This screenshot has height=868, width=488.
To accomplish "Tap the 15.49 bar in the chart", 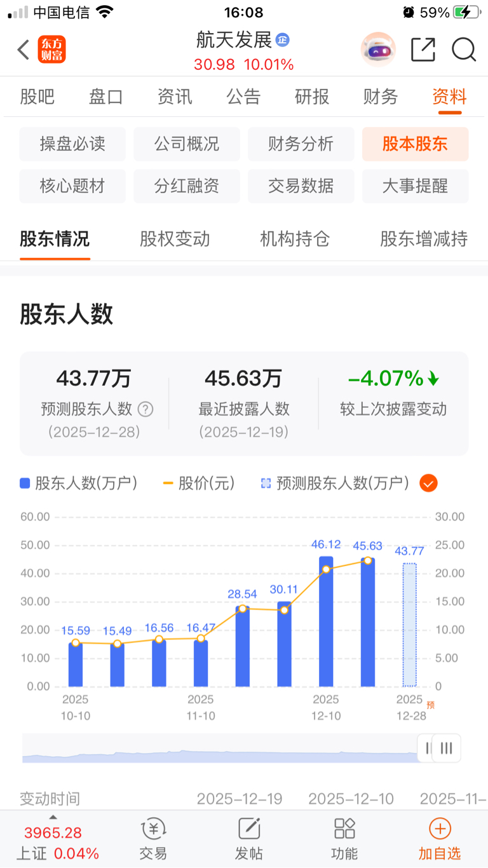I will point(118,665).
